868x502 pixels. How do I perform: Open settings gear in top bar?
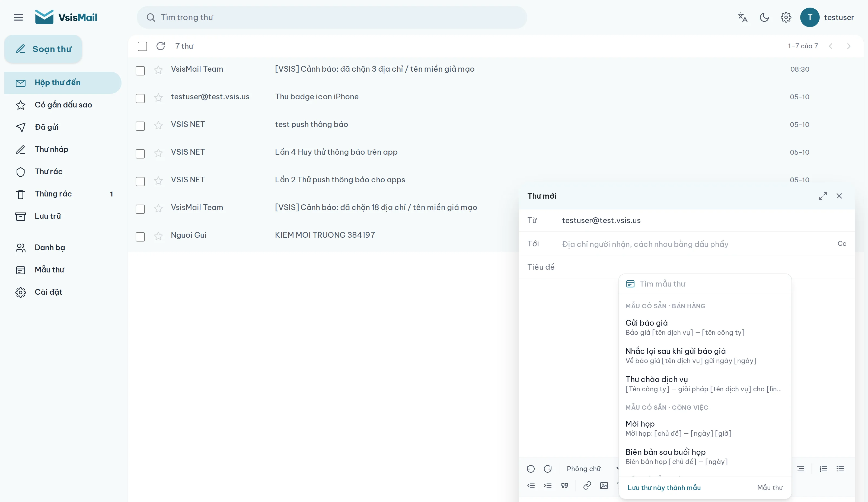pos(786,17)
